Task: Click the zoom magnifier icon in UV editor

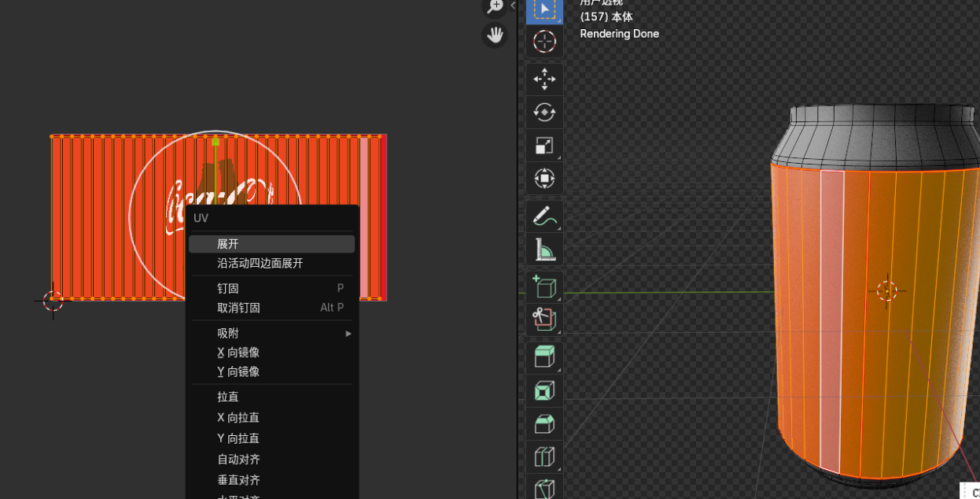Action: pyautogui.click(x=495, y=6)
